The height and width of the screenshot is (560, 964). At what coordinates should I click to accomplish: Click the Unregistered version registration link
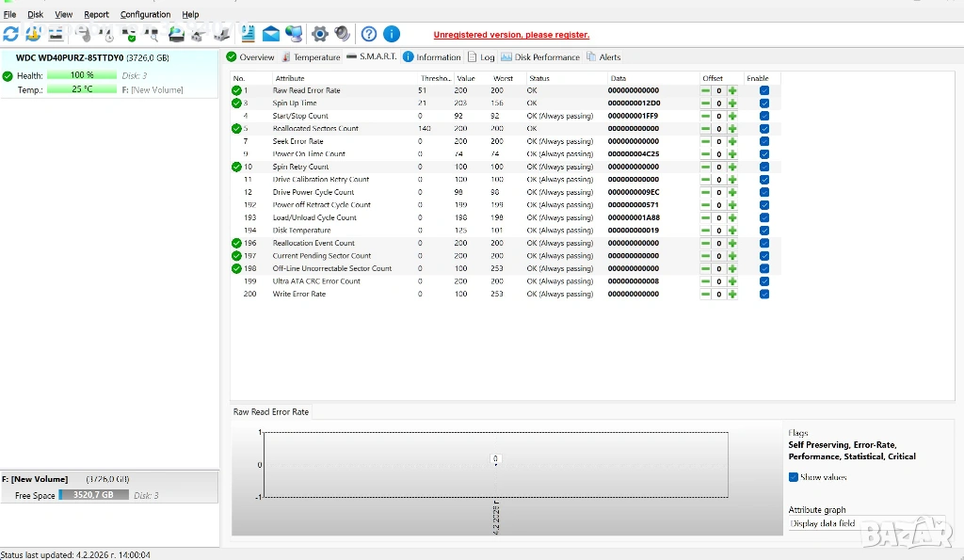tap(511, 34)
